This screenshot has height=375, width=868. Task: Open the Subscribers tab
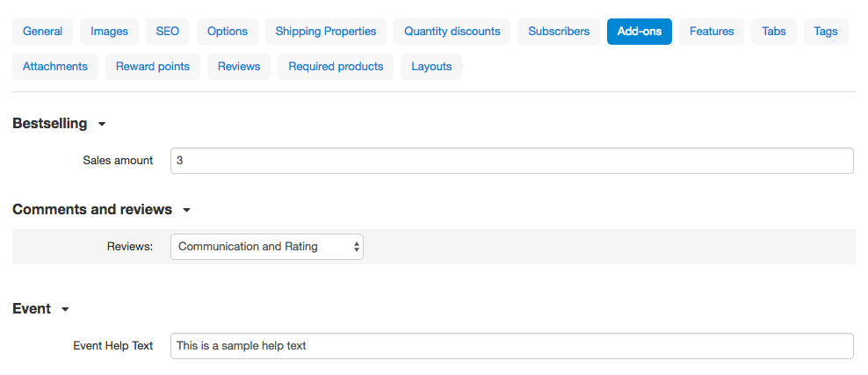click(559, 32)
